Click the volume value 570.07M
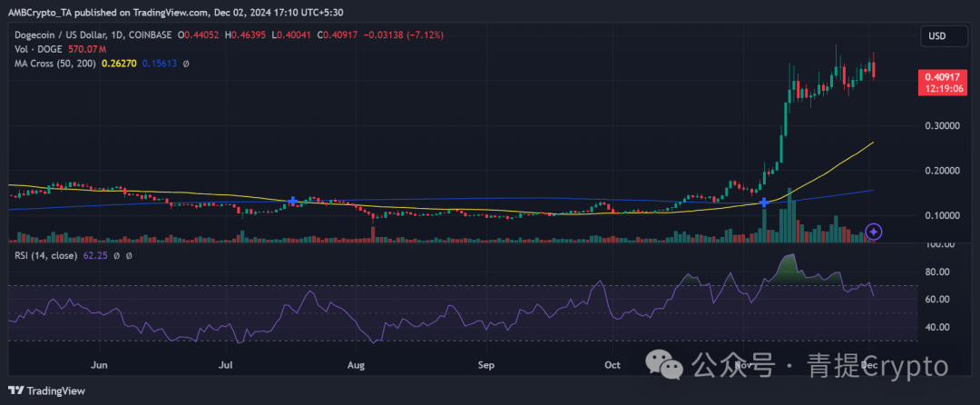 click(86, 49)
